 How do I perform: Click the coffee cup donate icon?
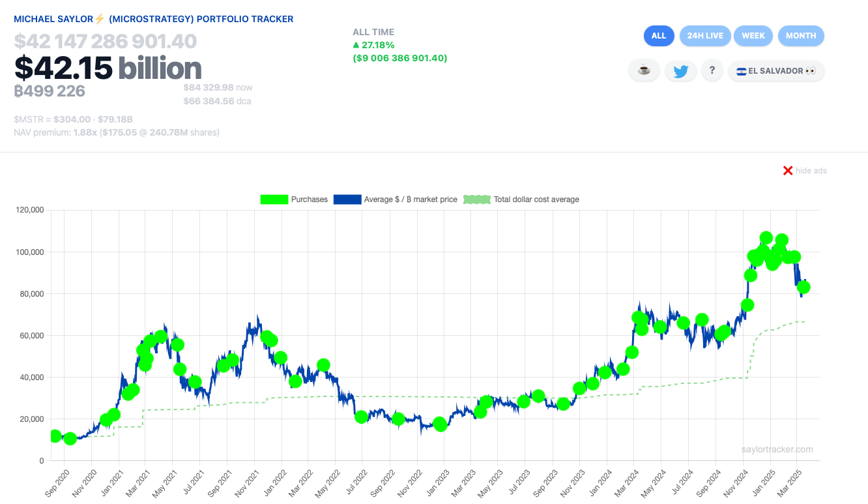tap(644, 71)
